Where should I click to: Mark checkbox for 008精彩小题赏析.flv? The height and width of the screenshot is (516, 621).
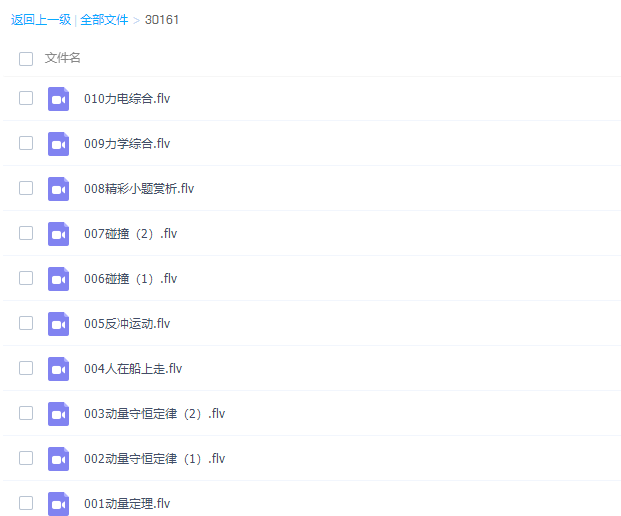coord(26,188)
